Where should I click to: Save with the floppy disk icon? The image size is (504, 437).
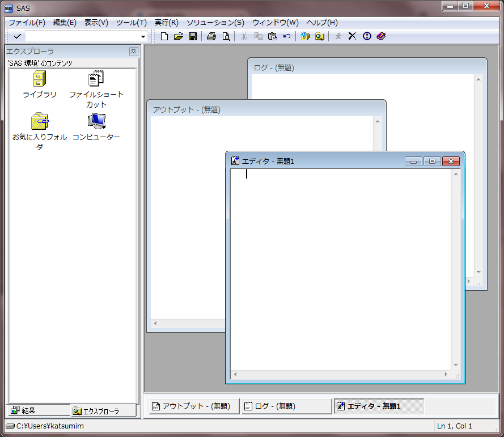(193, 36)
